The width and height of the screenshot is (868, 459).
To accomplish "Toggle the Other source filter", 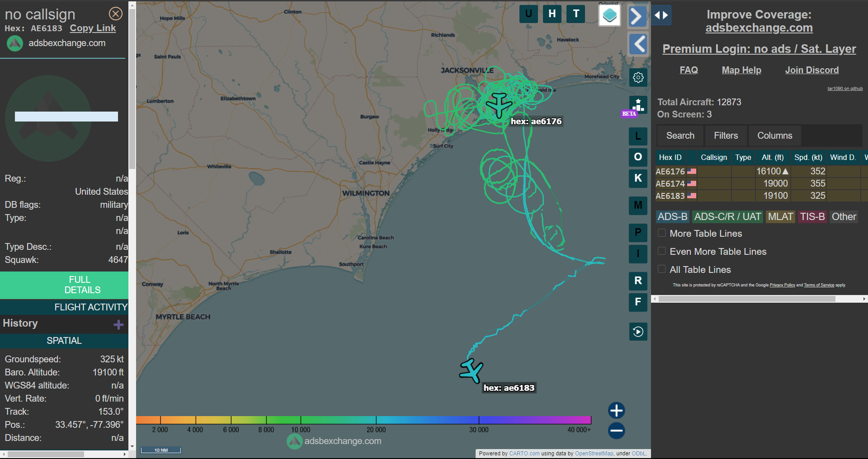I will coord(844,216).
